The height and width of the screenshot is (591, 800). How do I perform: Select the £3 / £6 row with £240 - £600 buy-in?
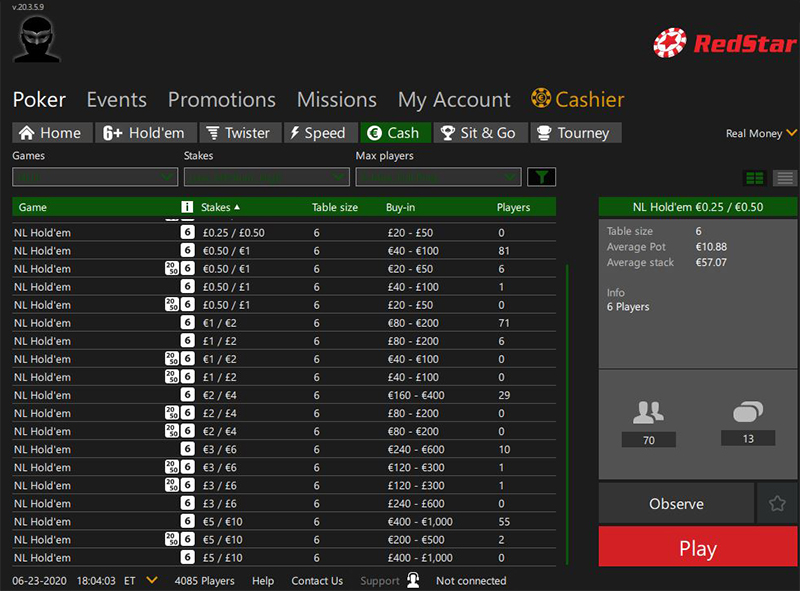coord(284,503)
